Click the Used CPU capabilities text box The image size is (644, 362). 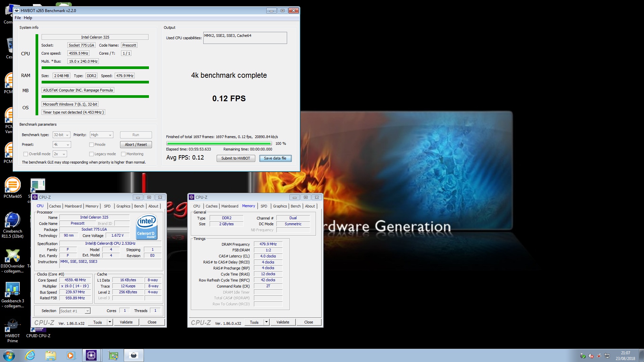click(x=245, y=38)
